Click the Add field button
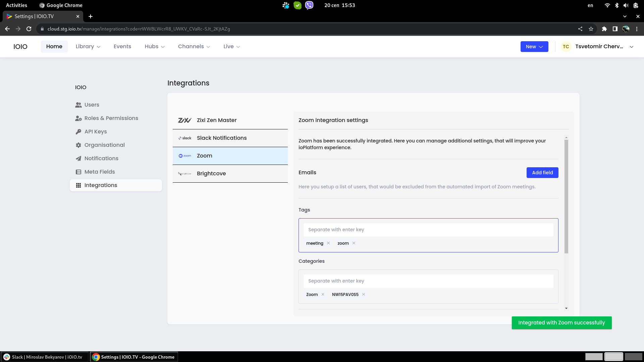The image size is (644, 362). pyautogui.click(x=542, y=173)
